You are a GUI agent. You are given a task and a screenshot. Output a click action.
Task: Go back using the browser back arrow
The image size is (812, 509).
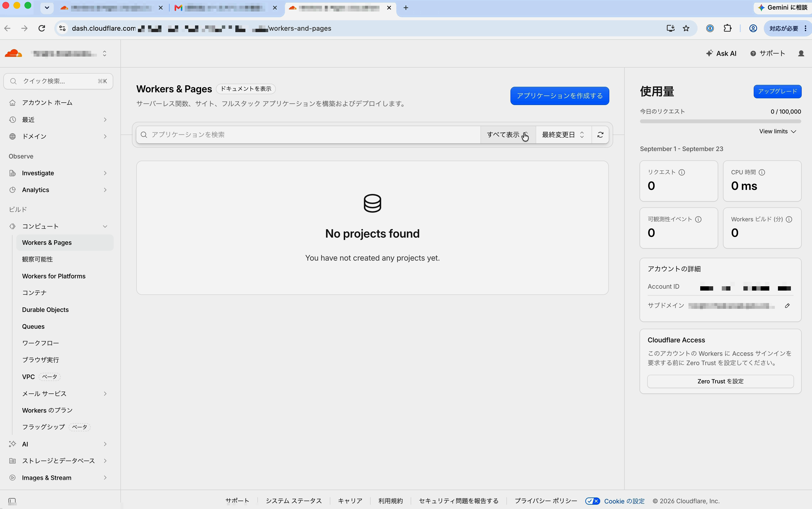7,28
